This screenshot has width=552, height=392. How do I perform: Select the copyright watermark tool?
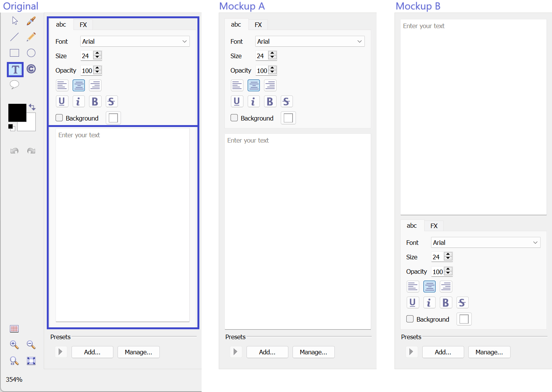(x=31, y=69)
